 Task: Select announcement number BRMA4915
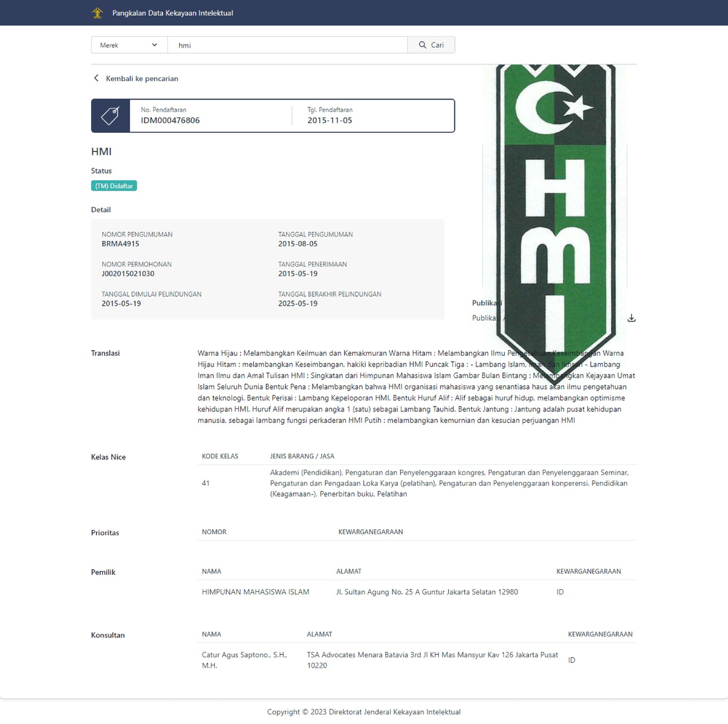pos(120,244)
